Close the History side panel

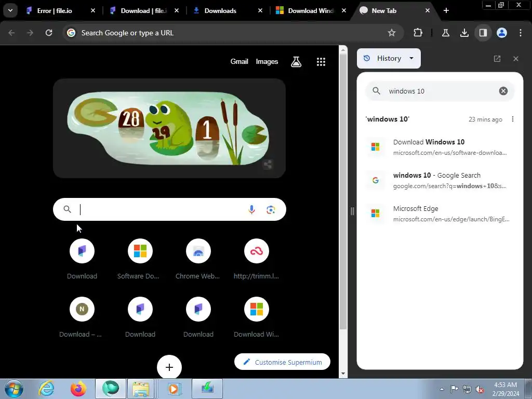516,59
